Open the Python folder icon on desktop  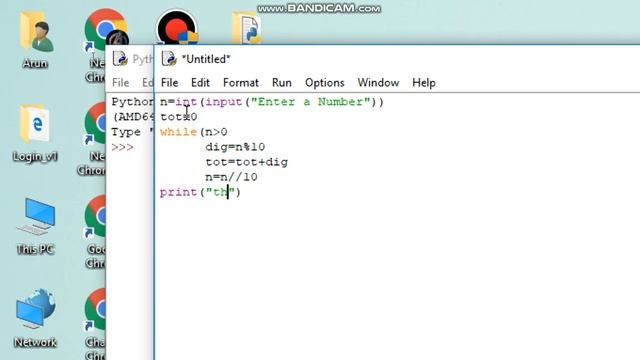pos(246,28)
